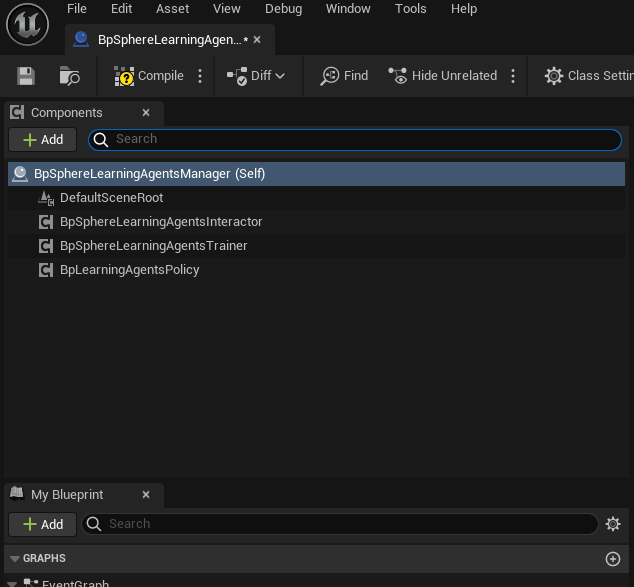Click the Components tab icon
The image size is (634, 587).
(x=17, y=112)
